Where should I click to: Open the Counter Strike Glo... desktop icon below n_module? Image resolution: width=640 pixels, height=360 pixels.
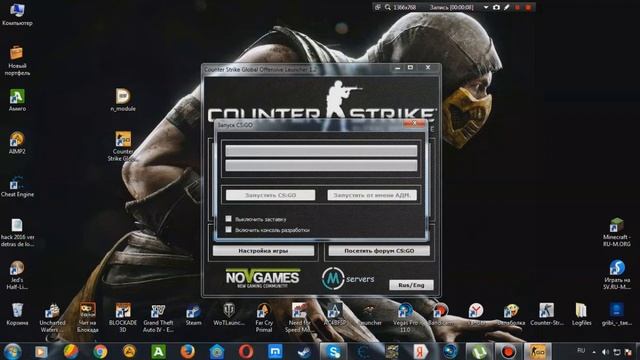[123, 147]
